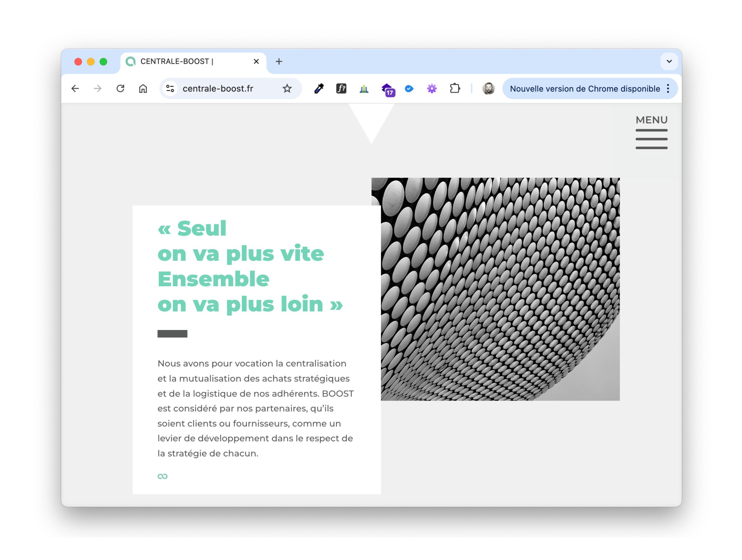Open the font identifier extension
This screenshot has width=742, height=560.
341,89
